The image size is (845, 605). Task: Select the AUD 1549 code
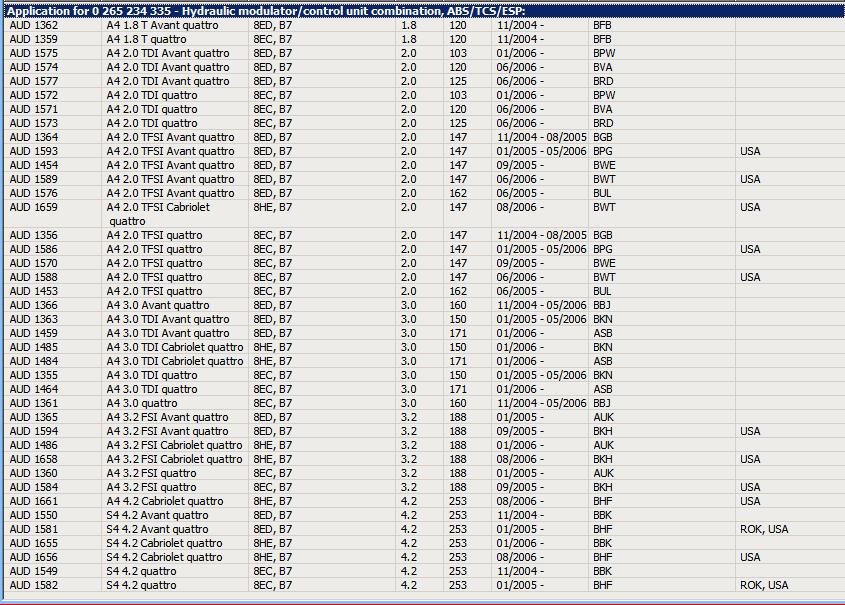(x=33, y=572)
